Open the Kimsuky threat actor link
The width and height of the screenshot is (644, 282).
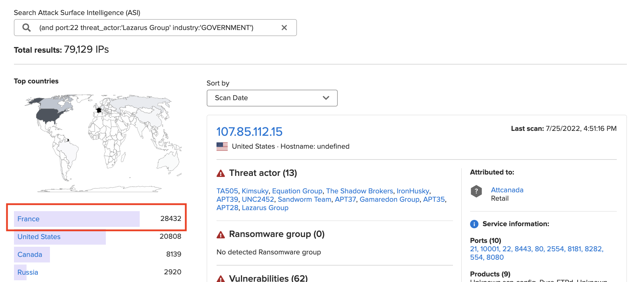click(x=255, y=191)
